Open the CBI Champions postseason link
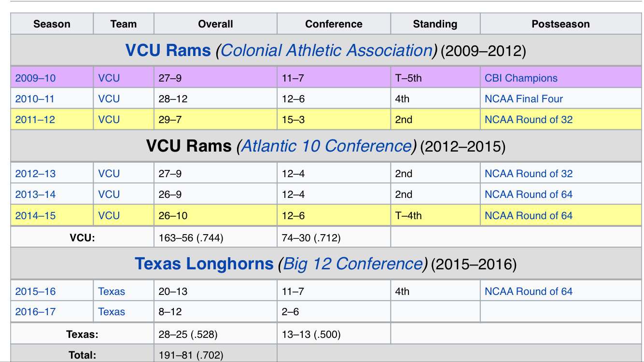The width and height of the screenshot is (644, 362). (521, 78)
